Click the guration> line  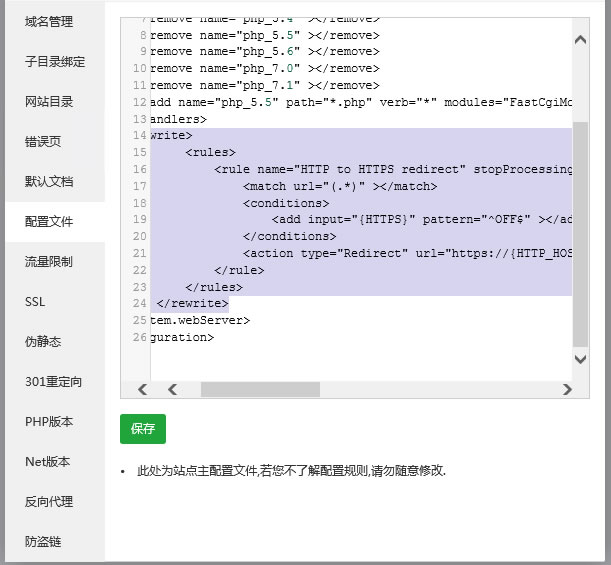point(182,337)
